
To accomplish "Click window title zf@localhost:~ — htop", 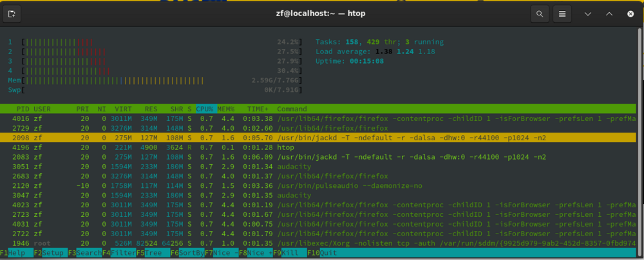I will (321, 14).
